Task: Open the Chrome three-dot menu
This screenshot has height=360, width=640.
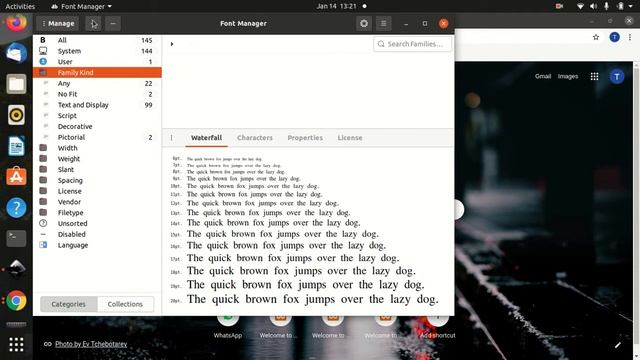Action: pos(630,37)
